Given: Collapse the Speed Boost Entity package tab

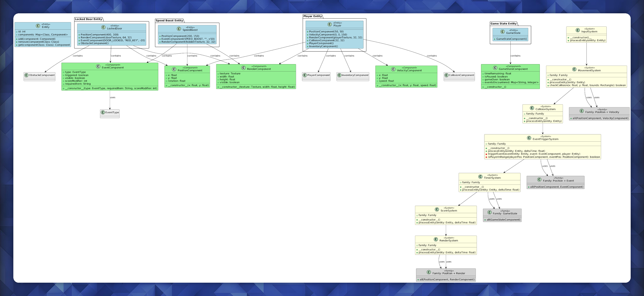Looking at the screenshot, I should (169, 20).
